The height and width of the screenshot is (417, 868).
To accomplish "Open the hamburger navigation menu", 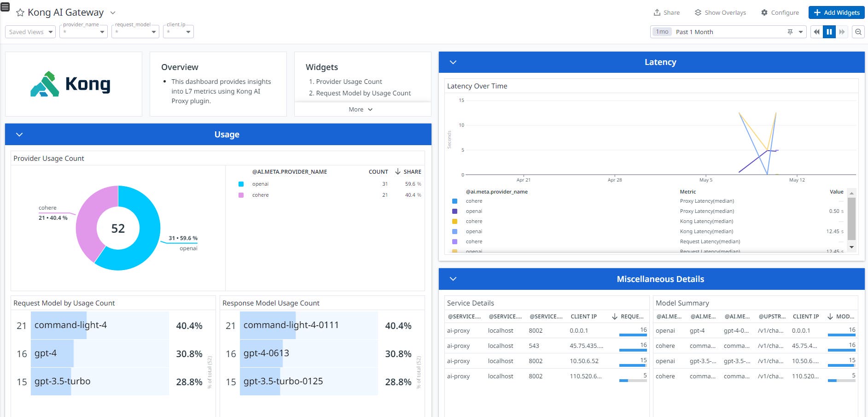I will [x=5, y=7].
